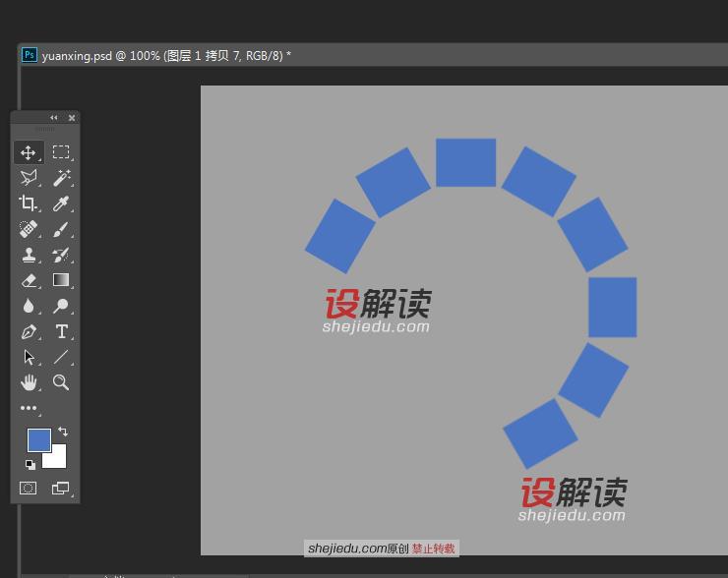728x578 pixels.
Task: Pick the Pen tool
Action: pos(29,331)
